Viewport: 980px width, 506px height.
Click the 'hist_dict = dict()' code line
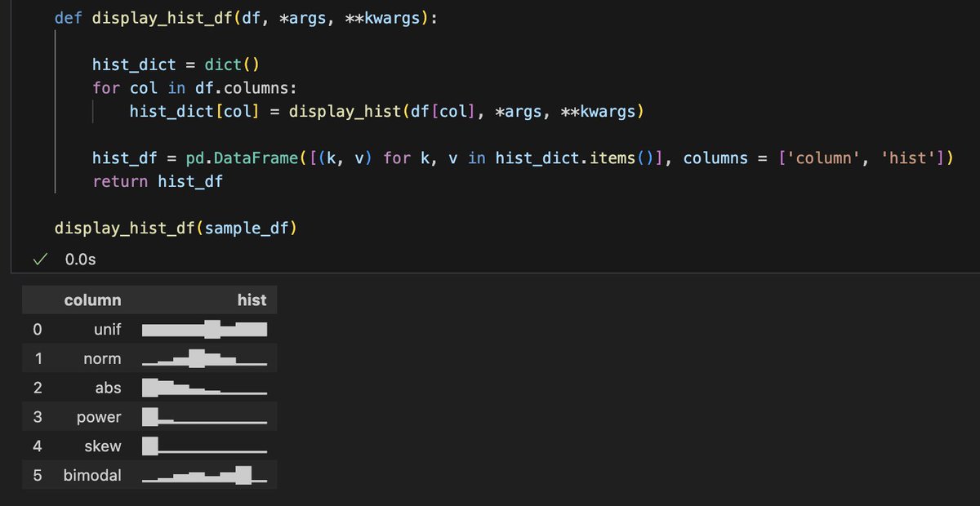pos(176,64)
